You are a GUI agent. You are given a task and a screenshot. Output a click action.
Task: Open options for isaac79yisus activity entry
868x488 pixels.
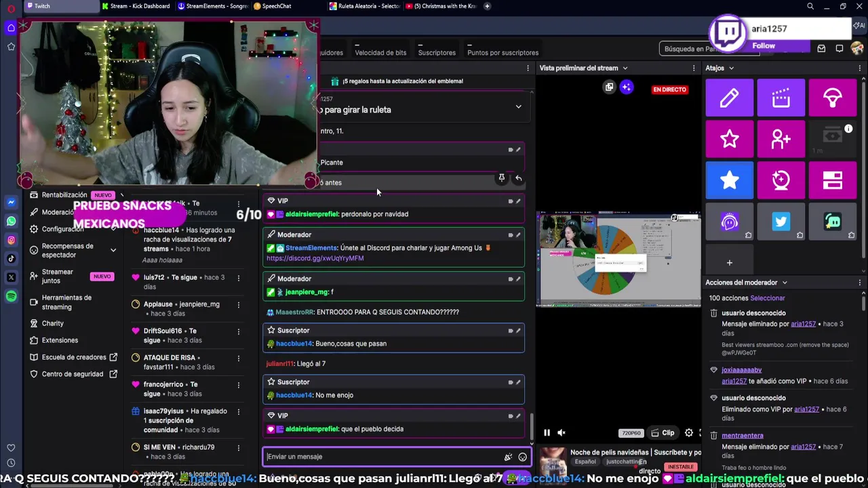[x=238, y=411]
